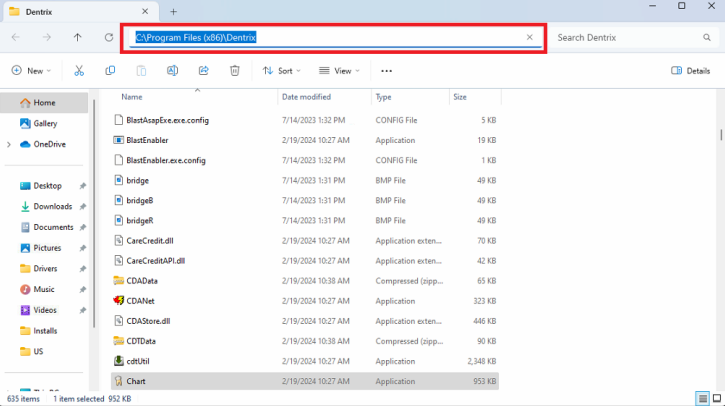Click the Copy icon in toolbar
The image size is (725, 406).
tap(110, 71)
